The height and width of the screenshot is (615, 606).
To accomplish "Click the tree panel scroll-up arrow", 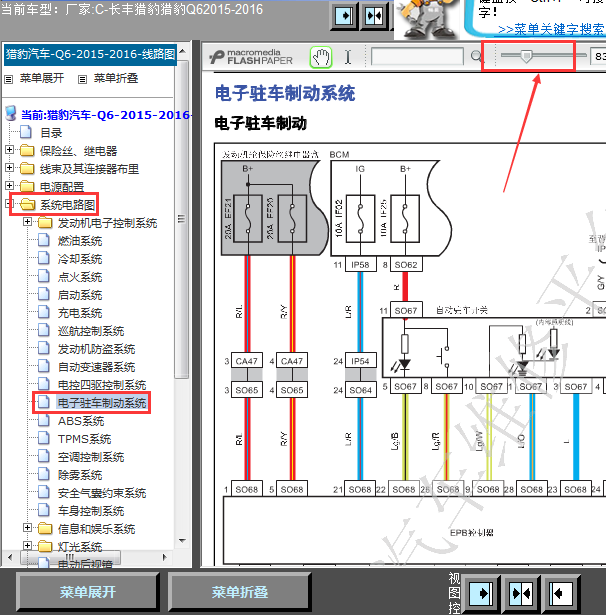I will pos(182,51).
